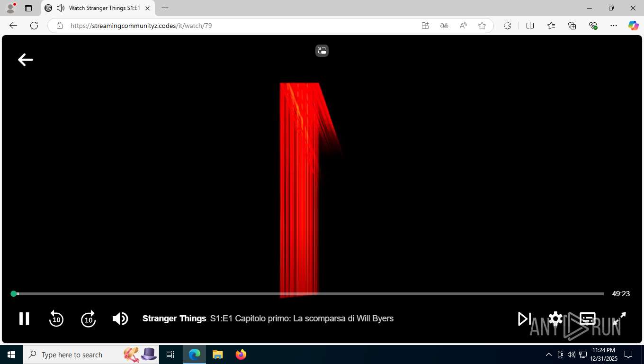This screenshot has height=364, width=644.
Task: Open the Windows Start menu
Action: coord(11,355)
